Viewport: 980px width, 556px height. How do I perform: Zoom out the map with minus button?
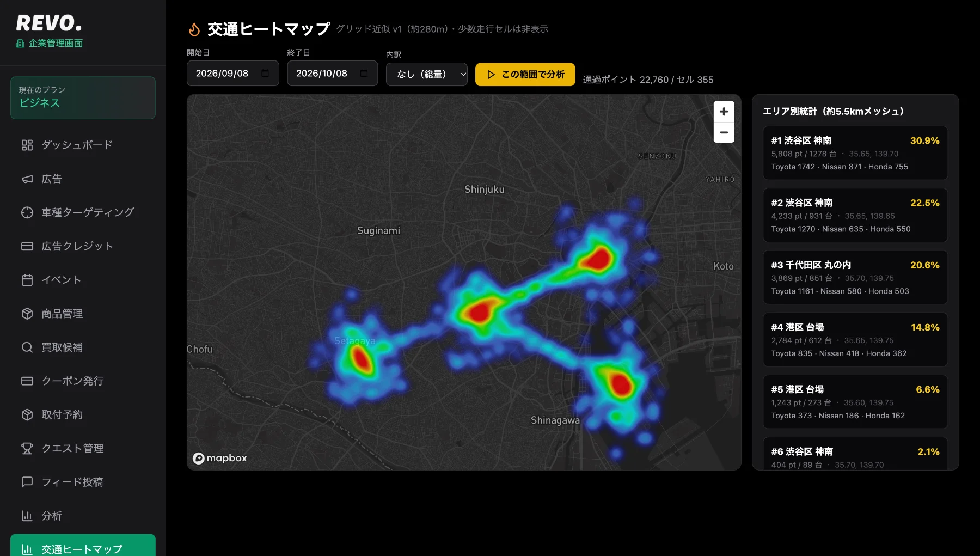pos(724,132)
